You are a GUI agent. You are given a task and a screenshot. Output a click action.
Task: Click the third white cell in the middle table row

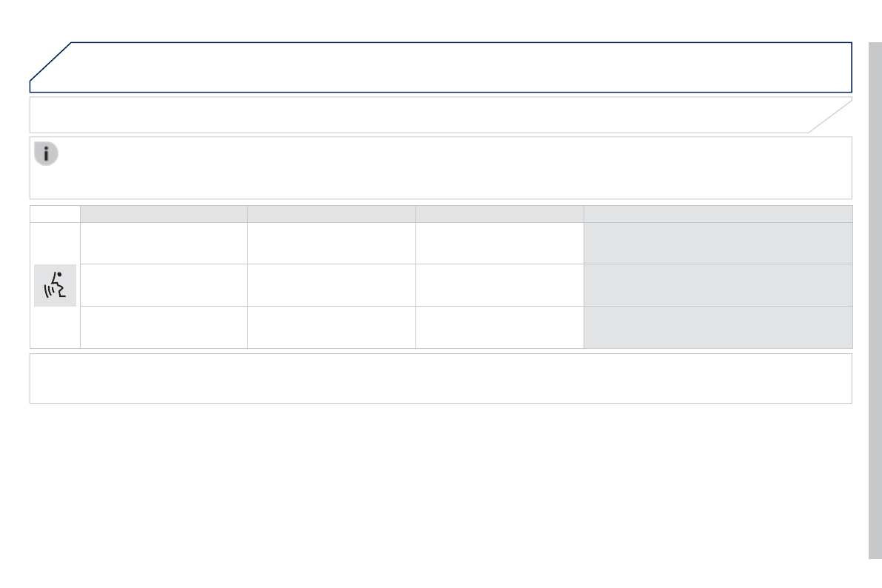499,285
